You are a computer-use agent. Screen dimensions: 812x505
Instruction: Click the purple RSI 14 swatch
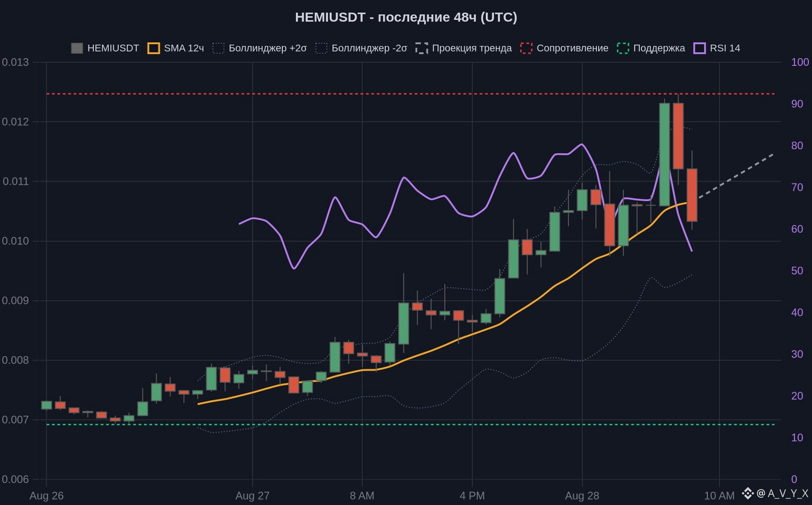[700, 48]
